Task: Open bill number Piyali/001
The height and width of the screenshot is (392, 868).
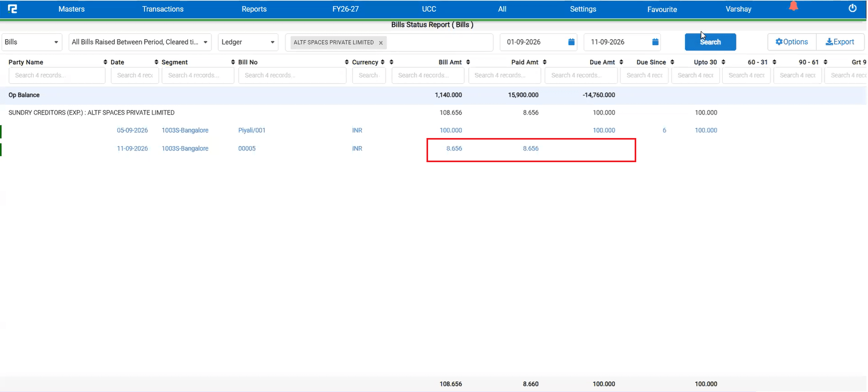Action: (x=252, y=130)
